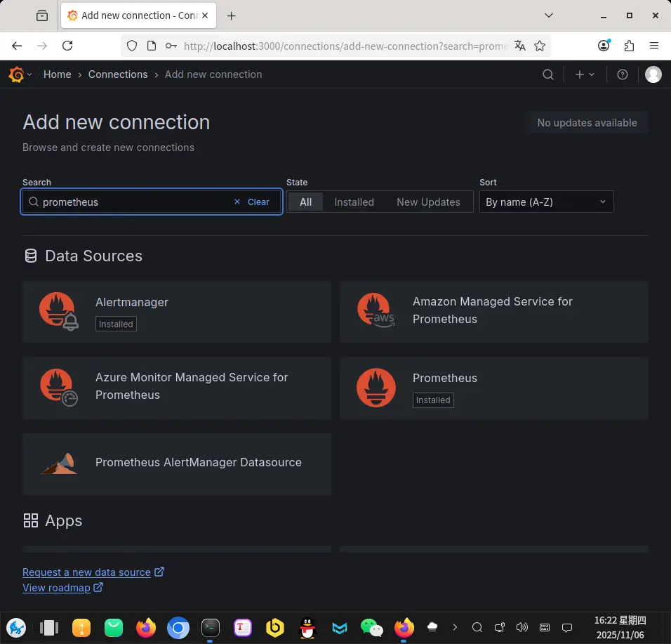This screenshot has width=671, height=644.
Task: Click the Alertmanager flame bell icon
Action: pyautogui.click(x=59, y=311)
